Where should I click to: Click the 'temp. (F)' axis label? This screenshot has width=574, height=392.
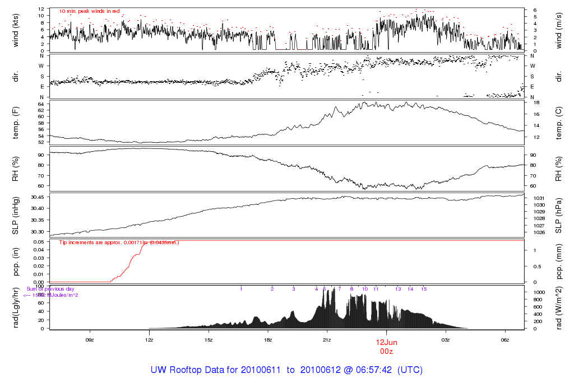click(15, 123)
